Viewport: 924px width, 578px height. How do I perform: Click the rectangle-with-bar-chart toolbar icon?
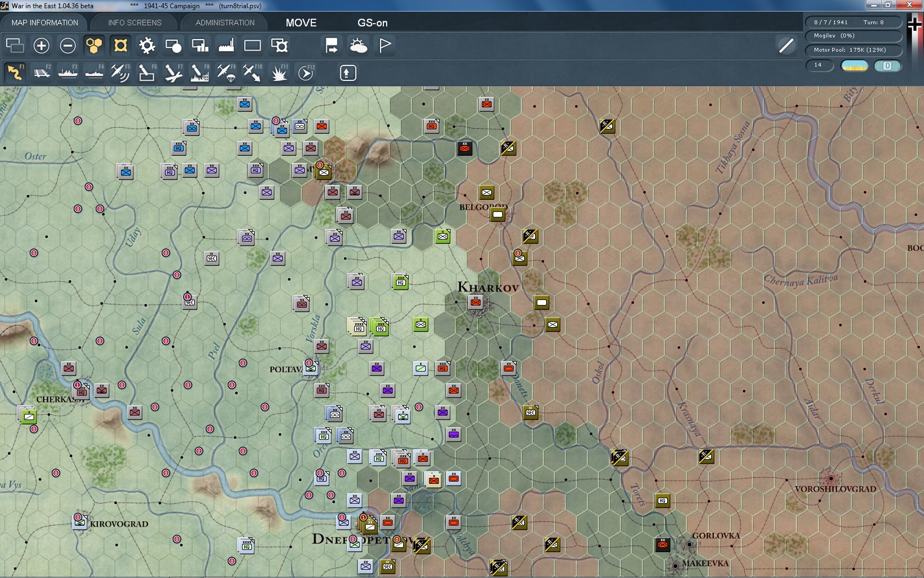point(200,45)
